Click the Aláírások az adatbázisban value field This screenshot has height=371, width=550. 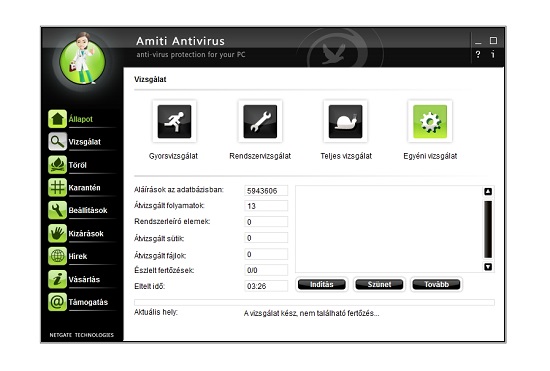tap(266, 190)
